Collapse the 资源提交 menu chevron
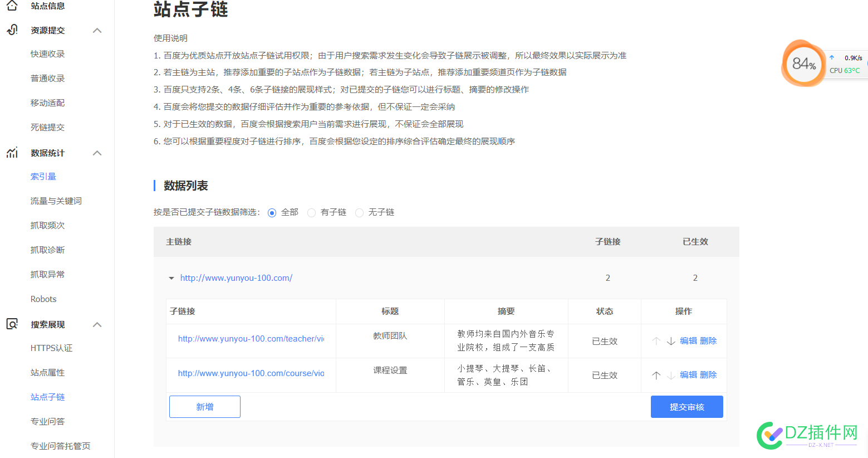The image size is (868, 458). point(97,30)
